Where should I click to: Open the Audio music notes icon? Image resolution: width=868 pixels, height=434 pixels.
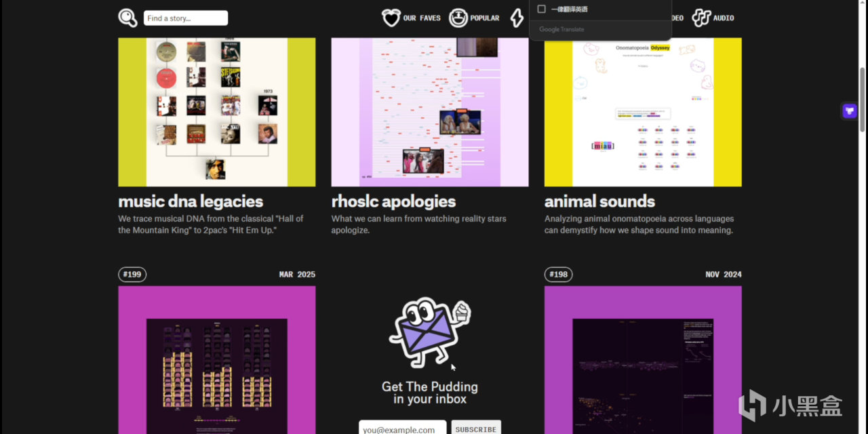(701, 18)
